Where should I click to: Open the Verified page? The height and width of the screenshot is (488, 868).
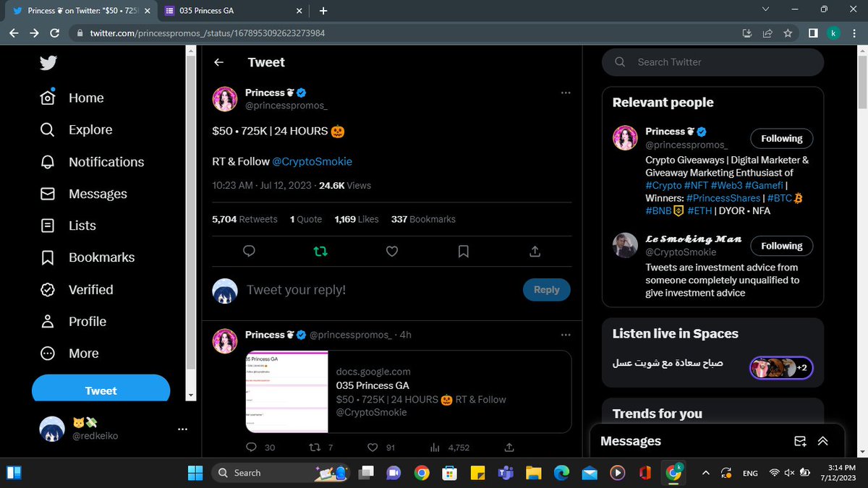(77, 289)
